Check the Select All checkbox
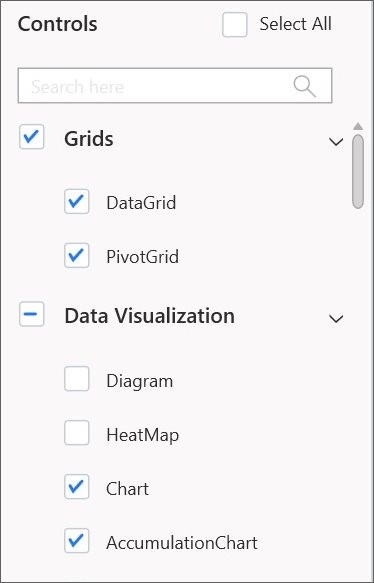This screenshot has width=374, height=583. pyautogui.click(x=235, y=25)
